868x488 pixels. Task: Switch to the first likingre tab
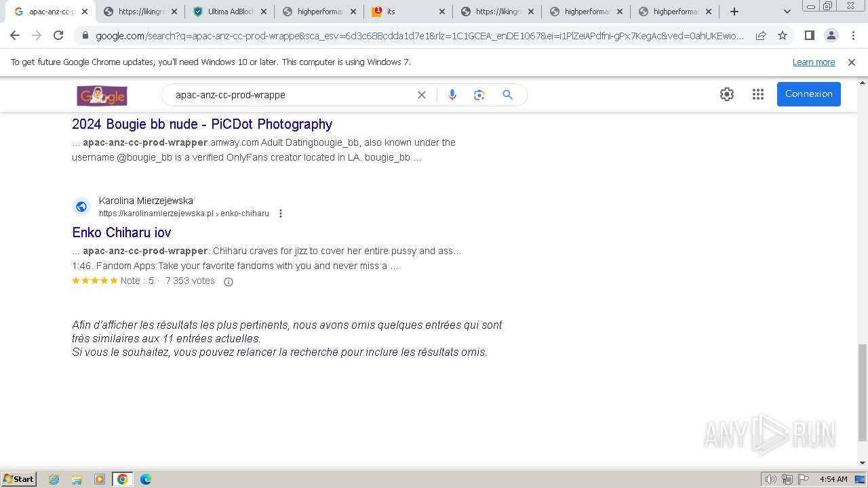coord(141,12)
